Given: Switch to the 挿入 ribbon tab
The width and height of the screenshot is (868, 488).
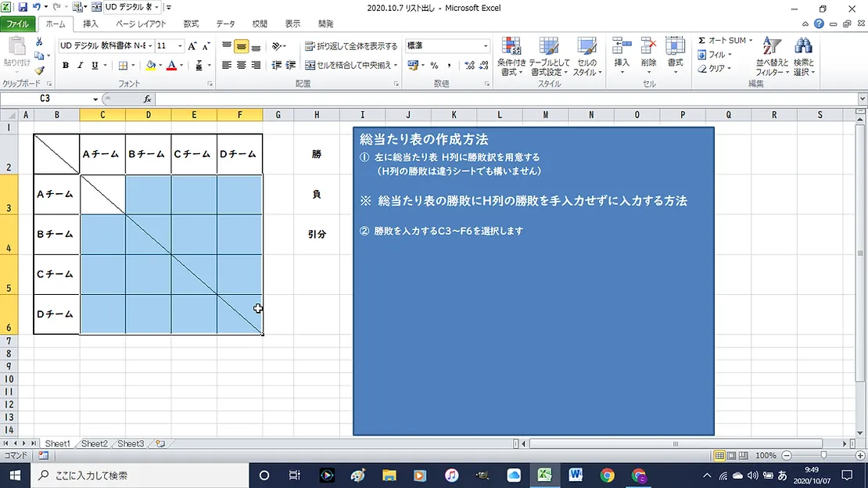Looking at the screenshot, I should 91,24.
